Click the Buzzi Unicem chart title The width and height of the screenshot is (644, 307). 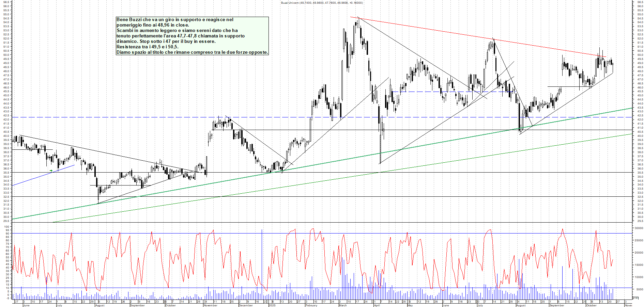click(x=322, y=3)
